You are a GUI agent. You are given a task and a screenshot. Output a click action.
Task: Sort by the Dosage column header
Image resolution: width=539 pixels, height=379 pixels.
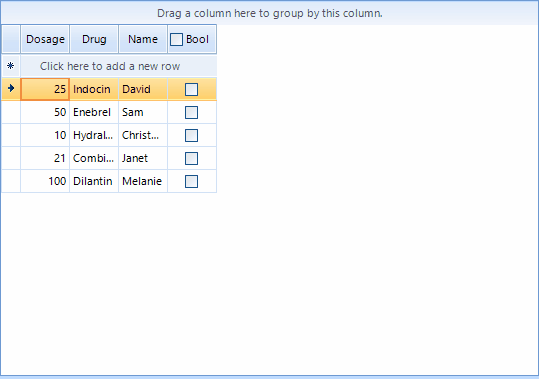click(x=45, y=39)
